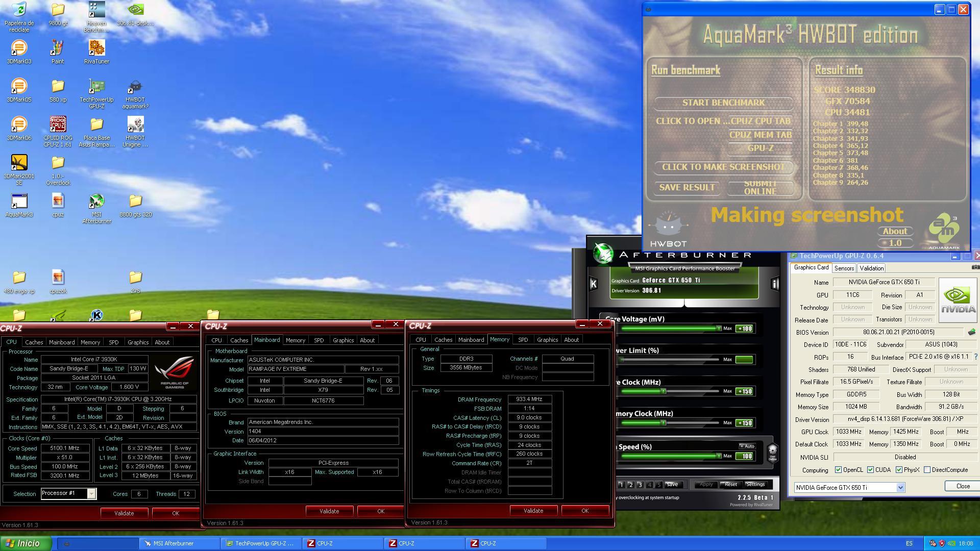Viewport: 980px width, 551px height.
Task: Click About in AquaMark window
Action: coord(895,232)
